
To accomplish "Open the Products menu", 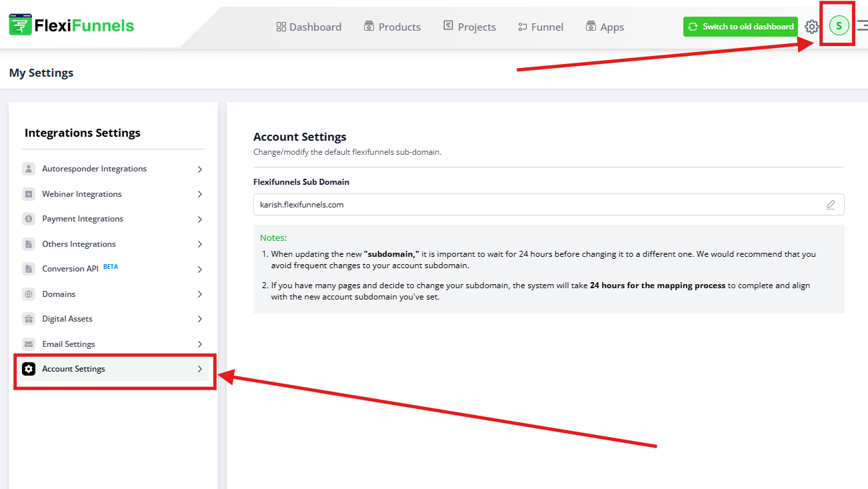I will point(392,27).
